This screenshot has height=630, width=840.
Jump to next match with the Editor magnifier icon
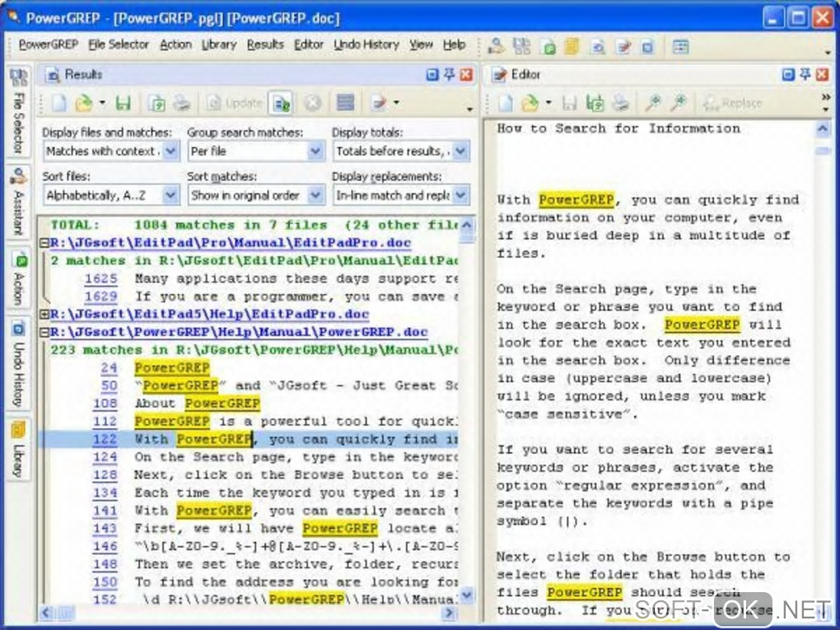click(x=679, y=103)
